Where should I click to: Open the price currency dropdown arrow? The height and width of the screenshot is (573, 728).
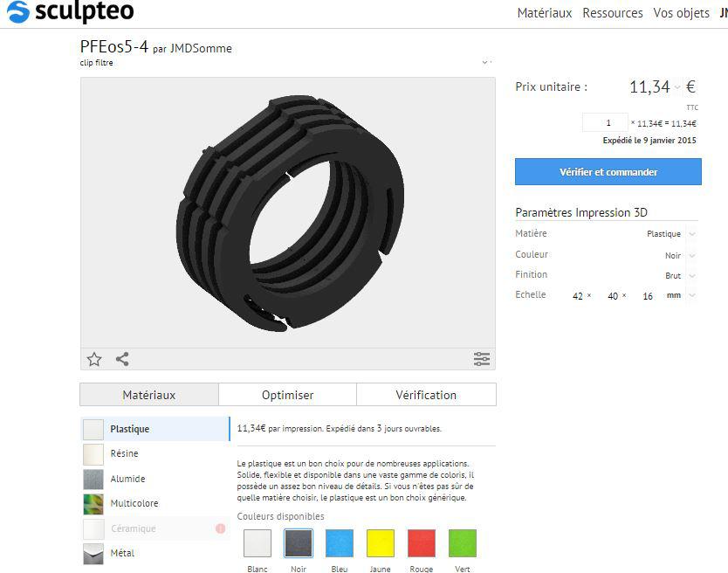point(677,87)
